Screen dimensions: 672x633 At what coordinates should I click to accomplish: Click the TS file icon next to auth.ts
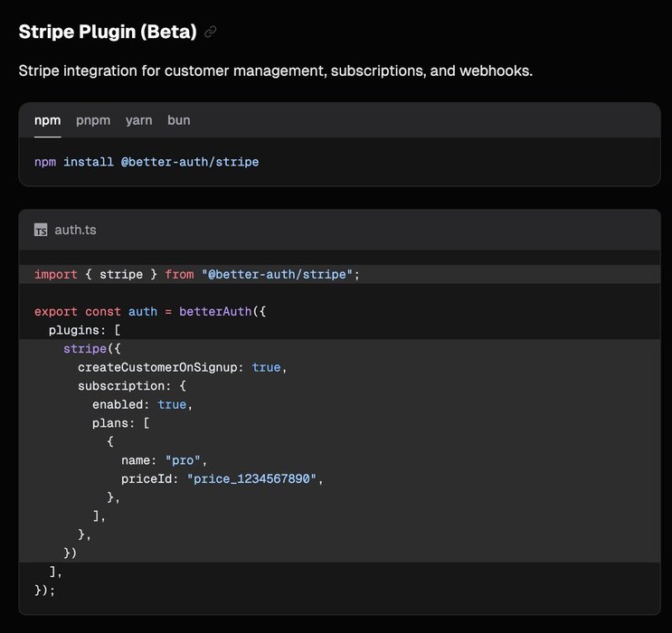pos(41,230)
